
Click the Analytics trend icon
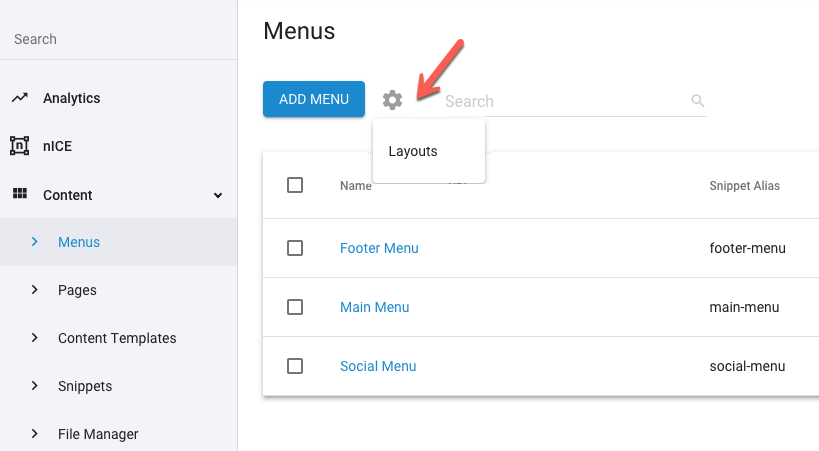pyautogui.click(x=19, y=98)
